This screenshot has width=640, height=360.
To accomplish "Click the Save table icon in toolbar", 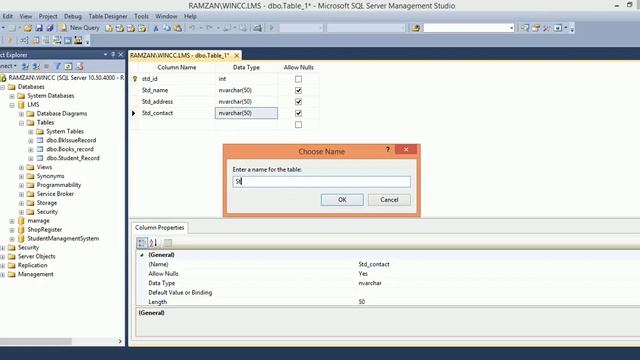I will point(39,28).
